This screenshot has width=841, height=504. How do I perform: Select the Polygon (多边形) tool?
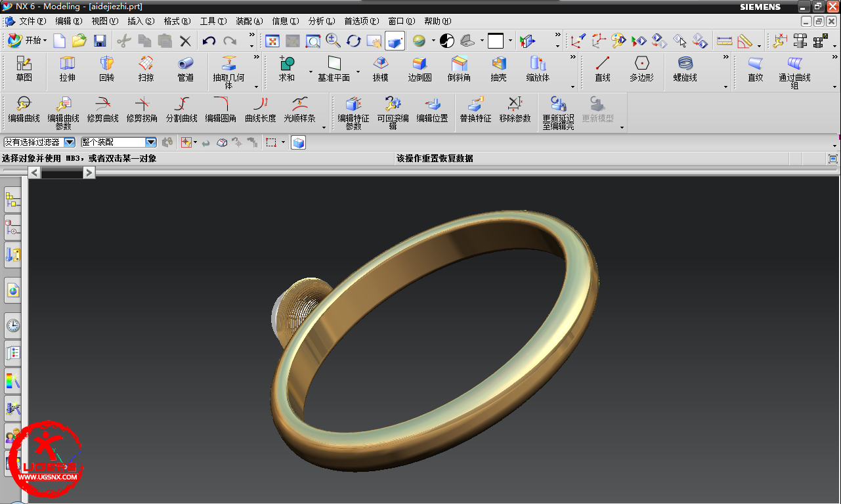[x=641, y=70]
